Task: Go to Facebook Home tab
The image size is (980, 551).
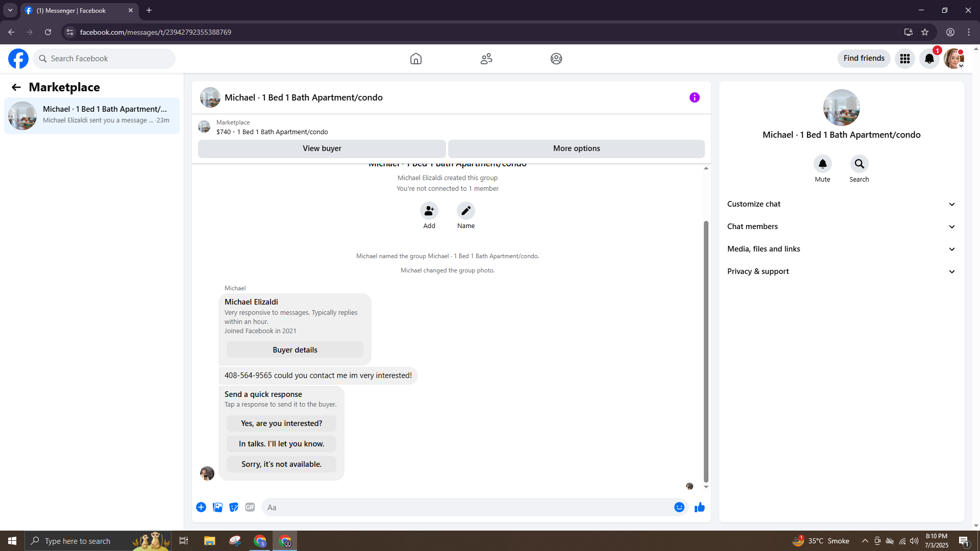Action: [x=415, y=59]
